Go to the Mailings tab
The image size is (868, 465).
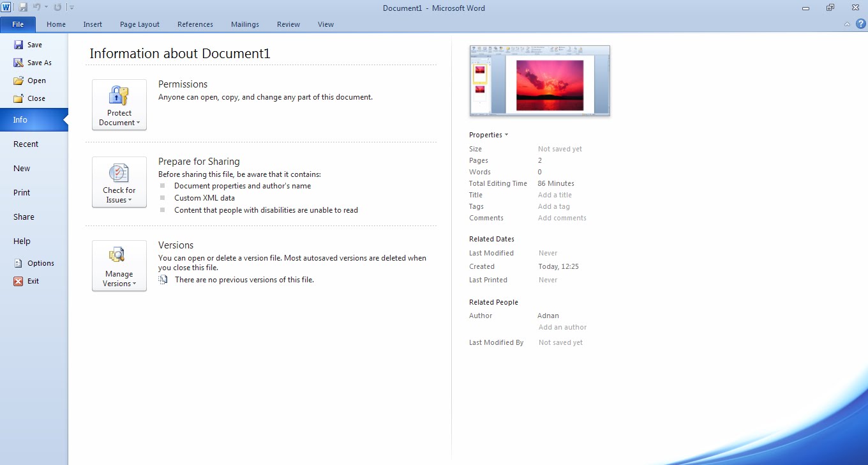coord(245,24)
